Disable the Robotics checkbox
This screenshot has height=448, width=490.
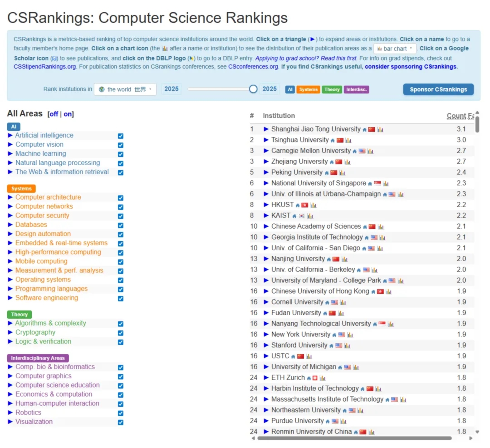(121, 413)
